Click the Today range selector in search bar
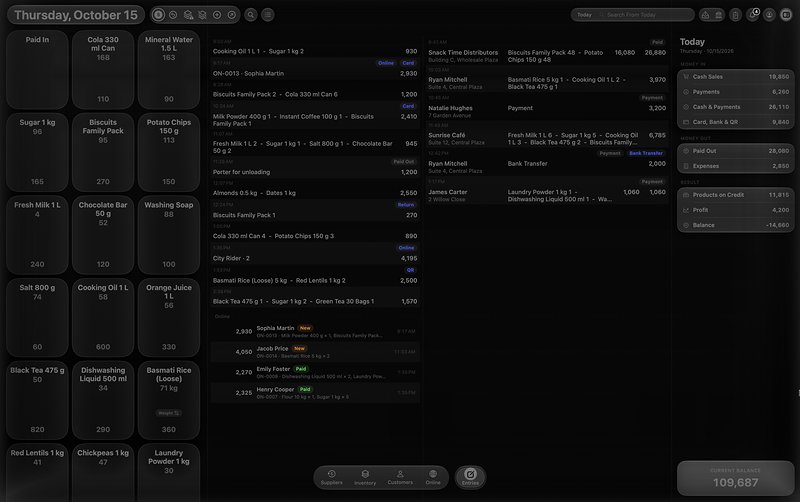 point(585,15)
